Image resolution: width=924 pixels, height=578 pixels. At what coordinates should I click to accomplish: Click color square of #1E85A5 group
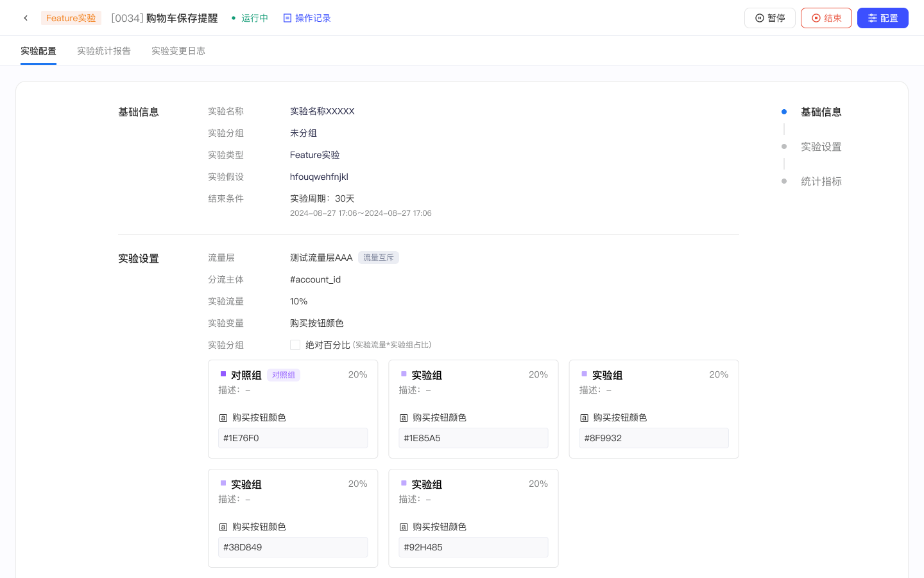pos(404,374)
